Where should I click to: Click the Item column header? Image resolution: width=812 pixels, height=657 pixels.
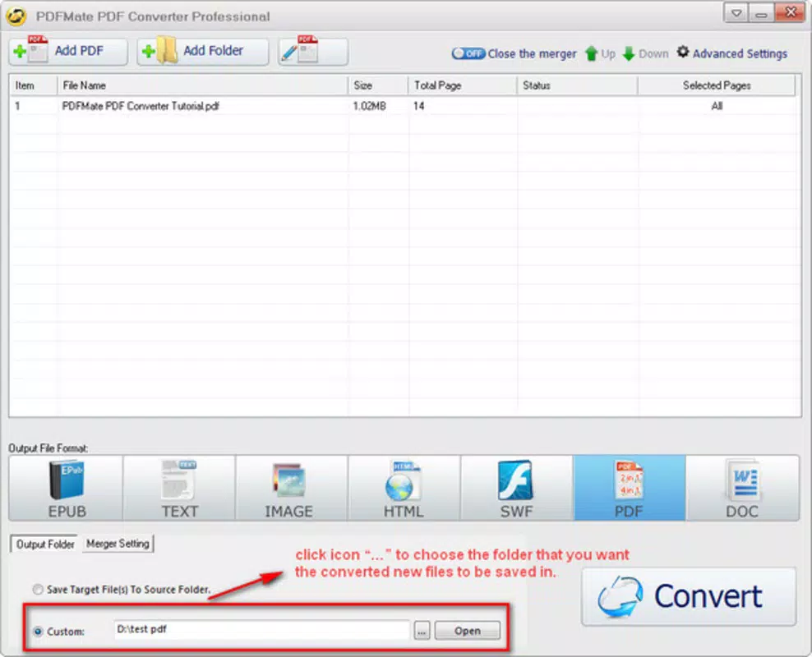coord(33,85)
